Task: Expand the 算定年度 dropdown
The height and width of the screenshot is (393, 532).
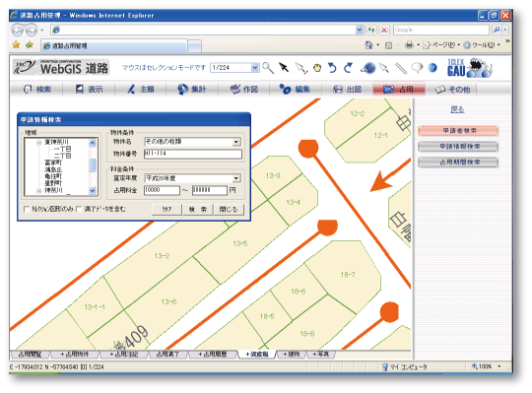Action: coord(236,178)
